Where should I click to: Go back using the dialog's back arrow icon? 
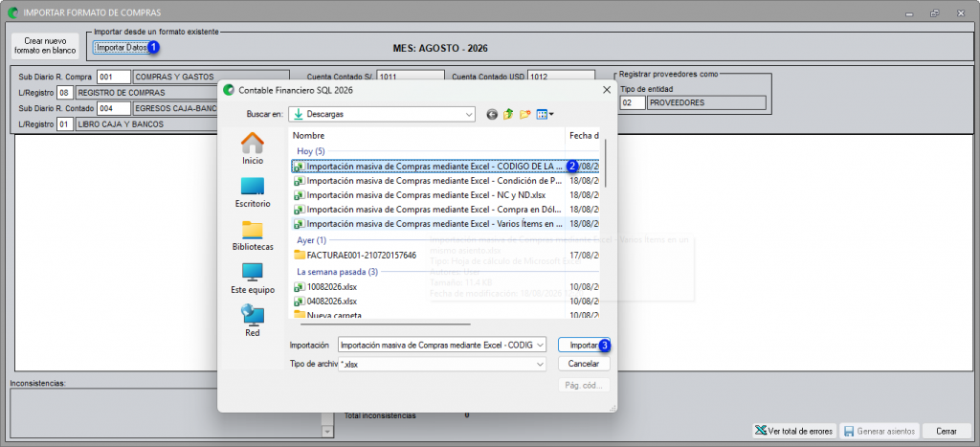(493, 115)
